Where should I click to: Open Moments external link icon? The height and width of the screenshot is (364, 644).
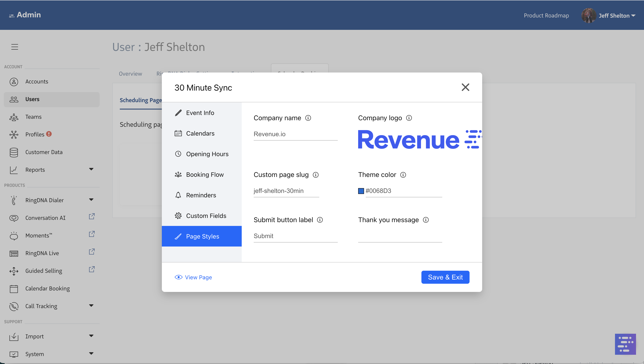coord(92,234)
